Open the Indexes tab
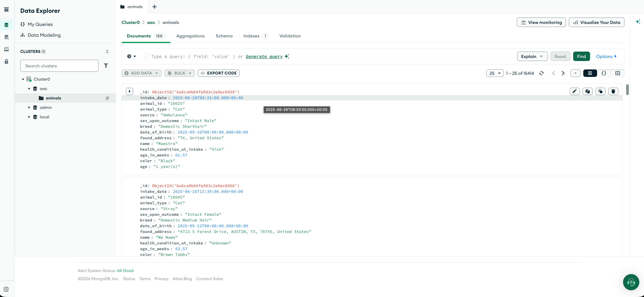This screenshot has height=297, width=644. pos(256,36)
